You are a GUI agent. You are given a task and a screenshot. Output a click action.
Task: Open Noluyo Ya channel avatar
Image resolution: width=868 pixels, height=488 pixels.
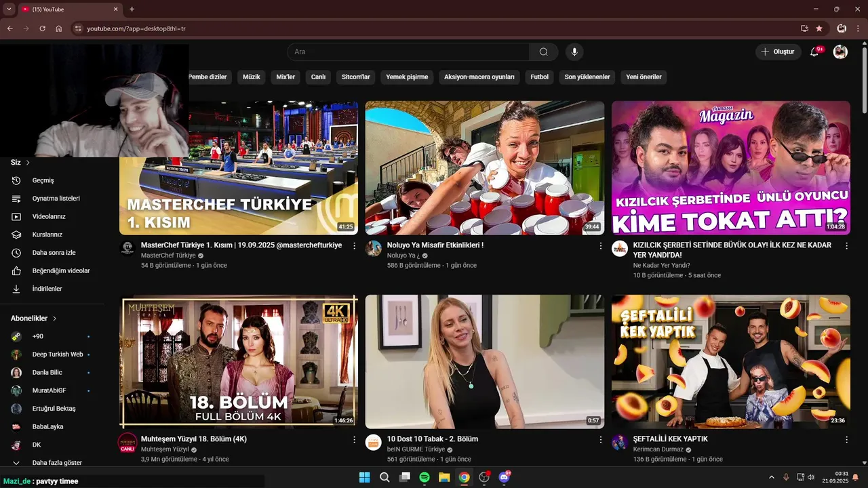click(x=374, y=248)
